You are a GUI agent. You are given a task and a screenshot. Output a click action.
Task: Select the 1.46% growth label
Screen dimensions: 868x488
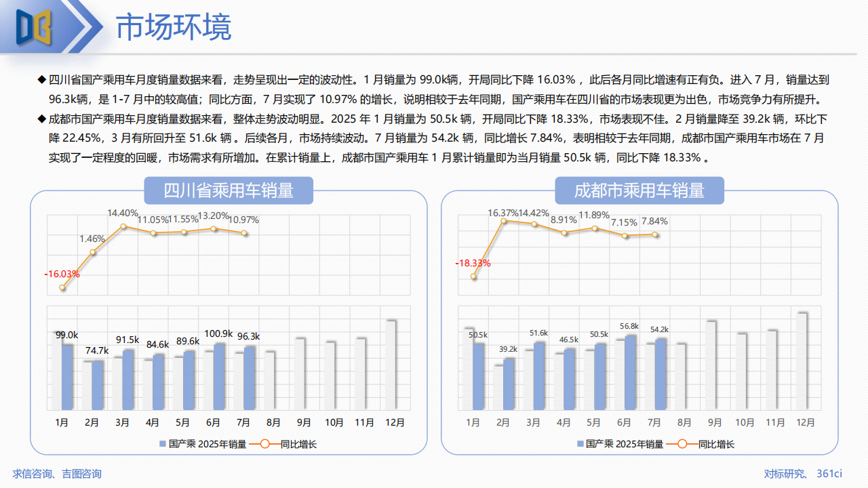pos(92,239)
